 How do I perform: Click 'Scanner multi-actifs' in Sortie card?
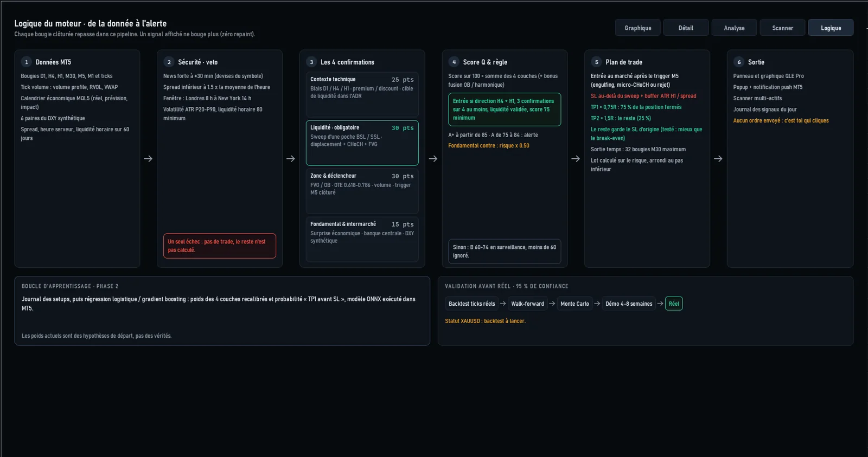(757, 98)
